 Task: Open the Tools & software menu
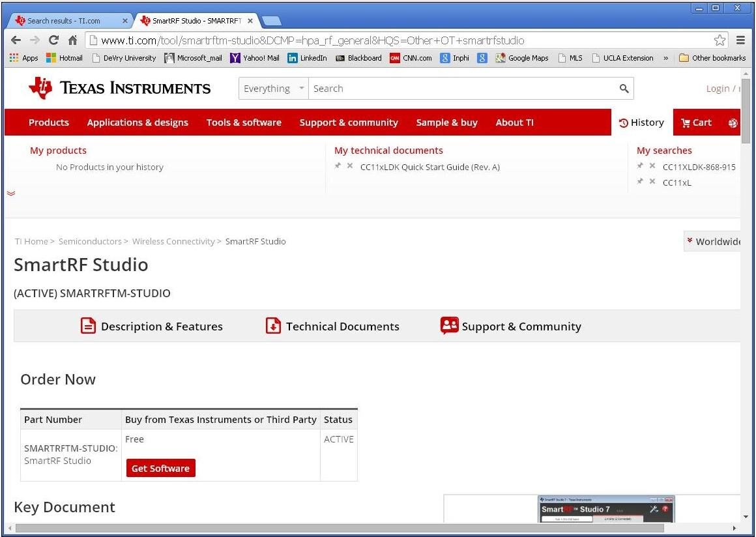[244, 123]
